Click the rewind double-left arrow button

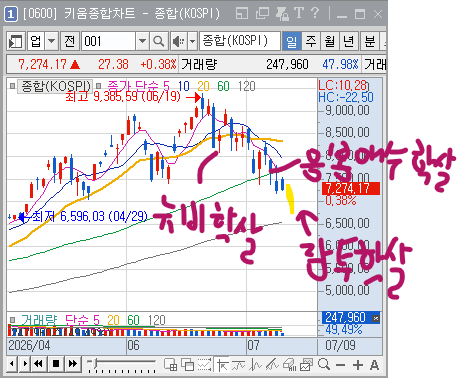click(38, 364)
